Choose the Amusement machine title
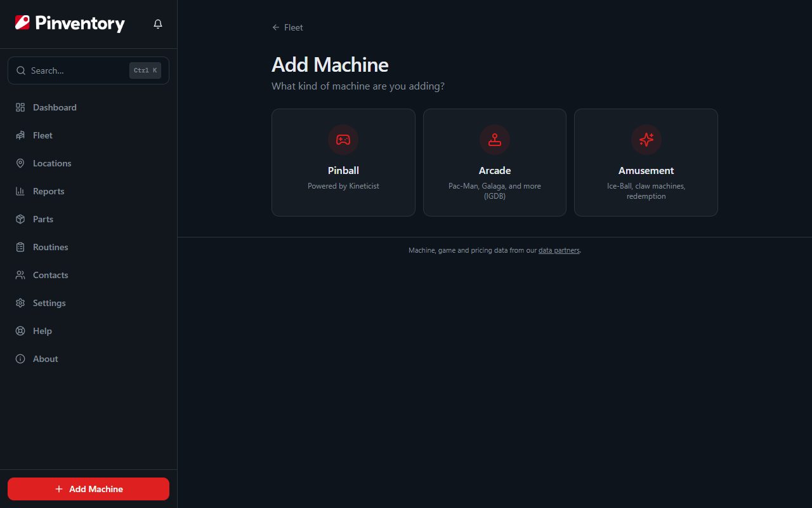 (646, 170)
